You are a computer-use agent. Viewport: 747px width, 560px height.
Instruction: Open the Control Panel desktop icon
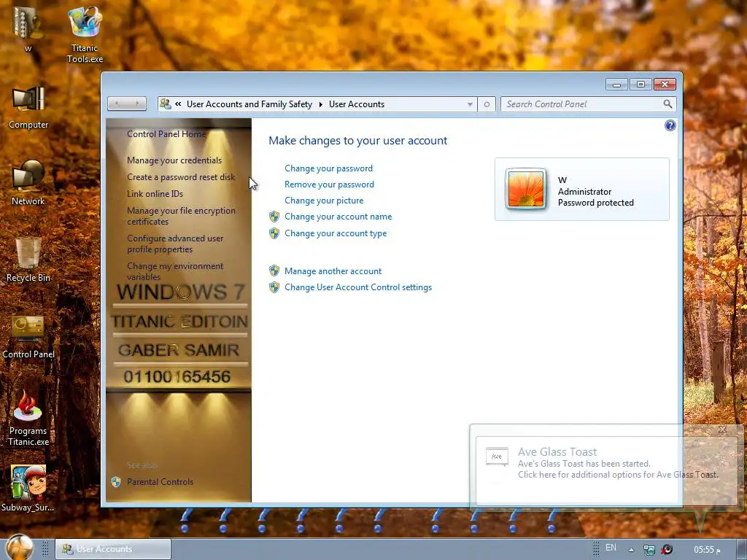(28, 336)
